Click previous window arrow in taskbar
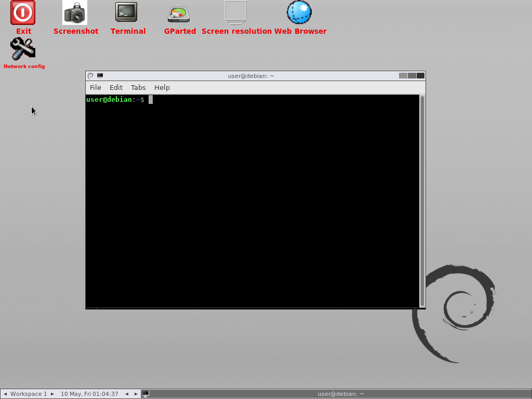Viewport: 532px width, 399px height. pyautogui.click(x=127, y=394)
